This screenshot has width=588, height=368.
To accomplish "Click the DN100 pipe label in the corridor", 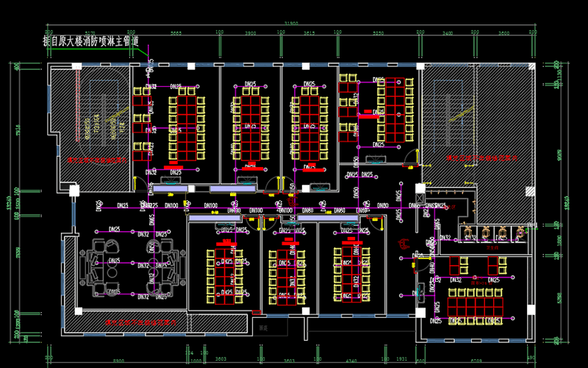I will coord(210,206).
